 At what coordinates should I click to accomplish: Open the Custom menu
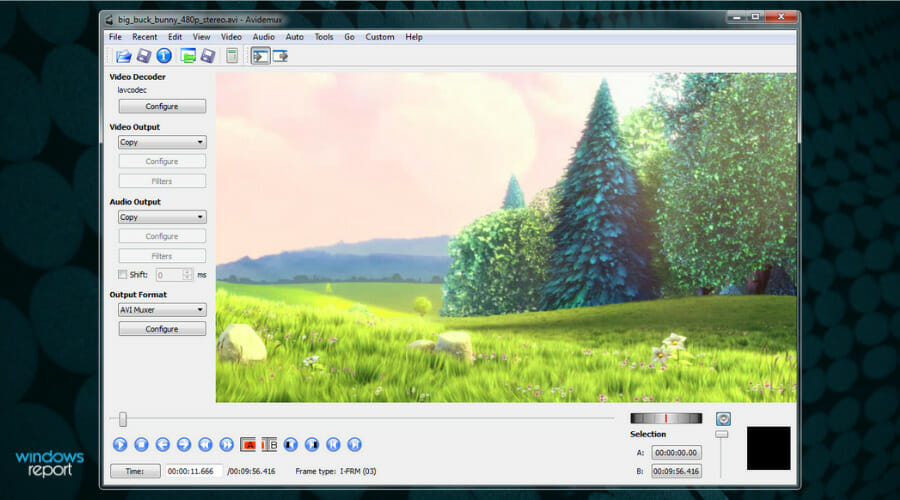(x=380, y=37)
